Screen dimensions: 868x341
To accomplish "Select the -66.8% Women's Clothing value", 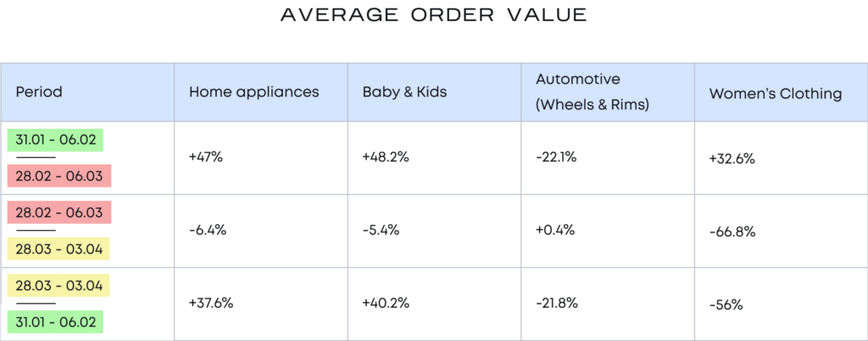I will (x=732, y=232).
